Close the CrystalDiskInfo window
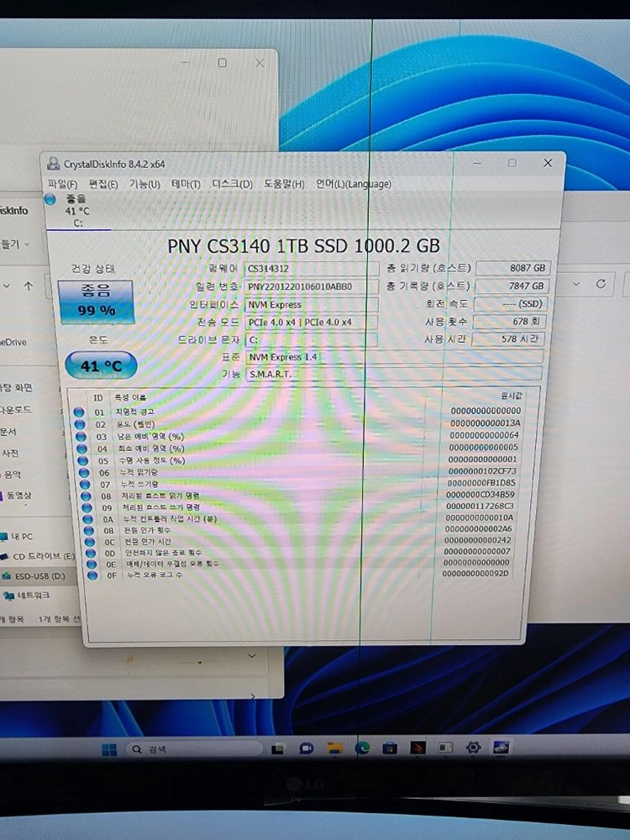The height and width of the screenshot is (840, 630). pos(548,162)
